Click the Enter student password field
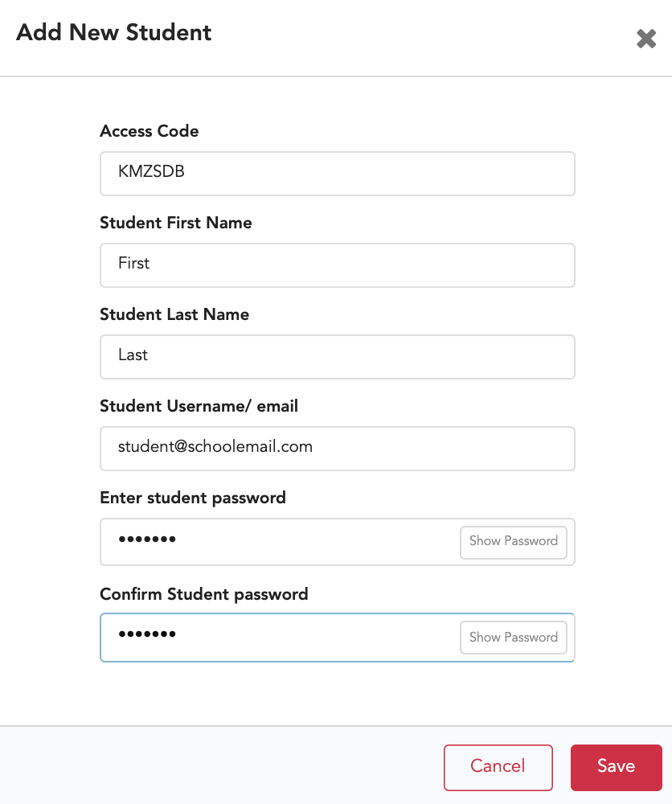The height and width of the screenshot is (804, 672). pos(281,541)
